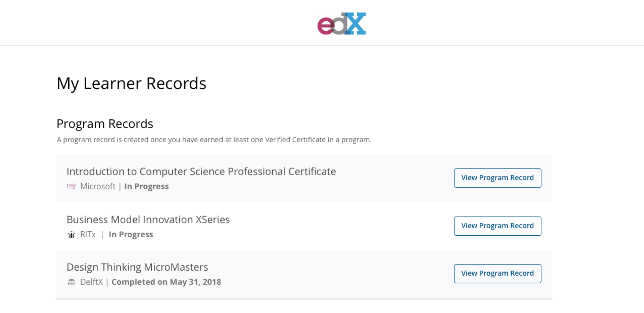The height and width of the screenshot is (313, 644).
Task: Select the Business Model Innovation XSeries title
Action: 148,219
